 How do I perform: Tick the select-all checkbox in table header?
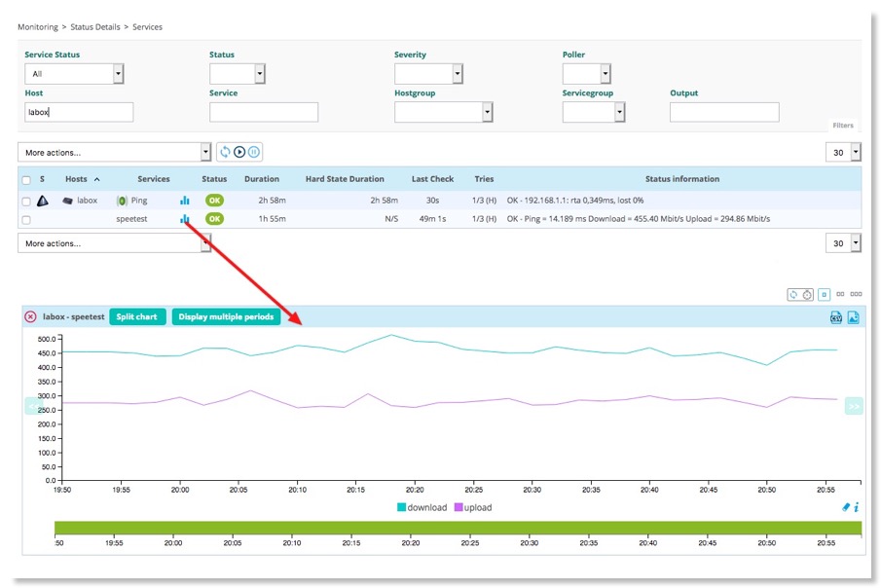point(26,180)
